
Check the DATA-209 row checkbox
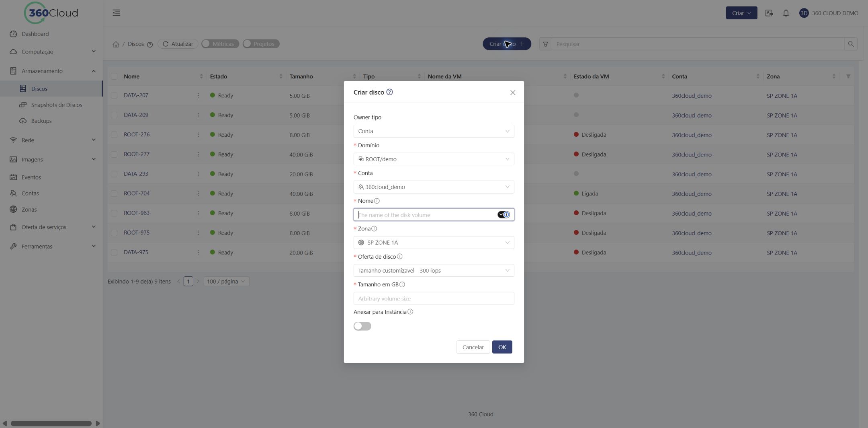point(114,115)
